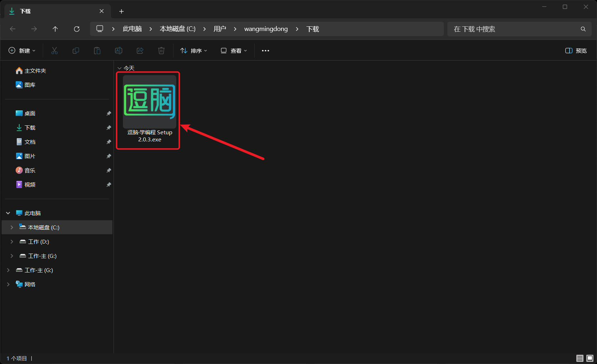Minimize the File Explorer window
This screenshot has width=597, height=364.
[x=544, y=7]
